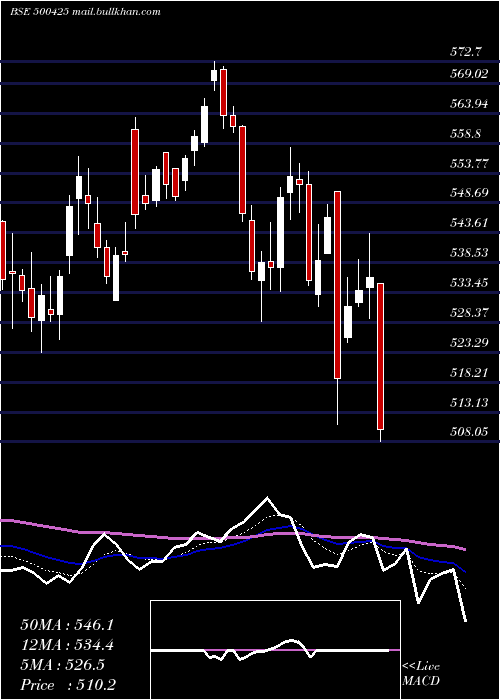Click the <<Live MACD label
The height and width of the screenshot is (700, 500).
[x=421, y=673]
